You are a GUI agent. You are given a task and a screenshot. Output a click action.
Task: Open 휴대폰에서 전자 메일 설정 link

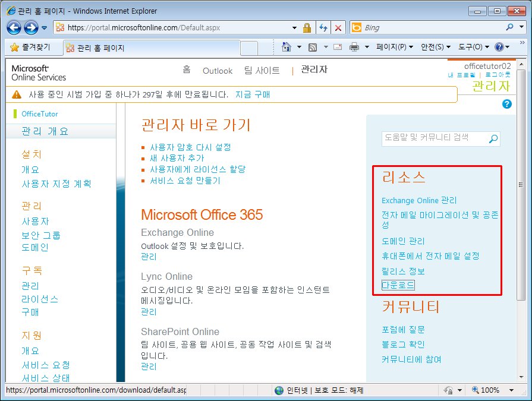coord(430,256)
